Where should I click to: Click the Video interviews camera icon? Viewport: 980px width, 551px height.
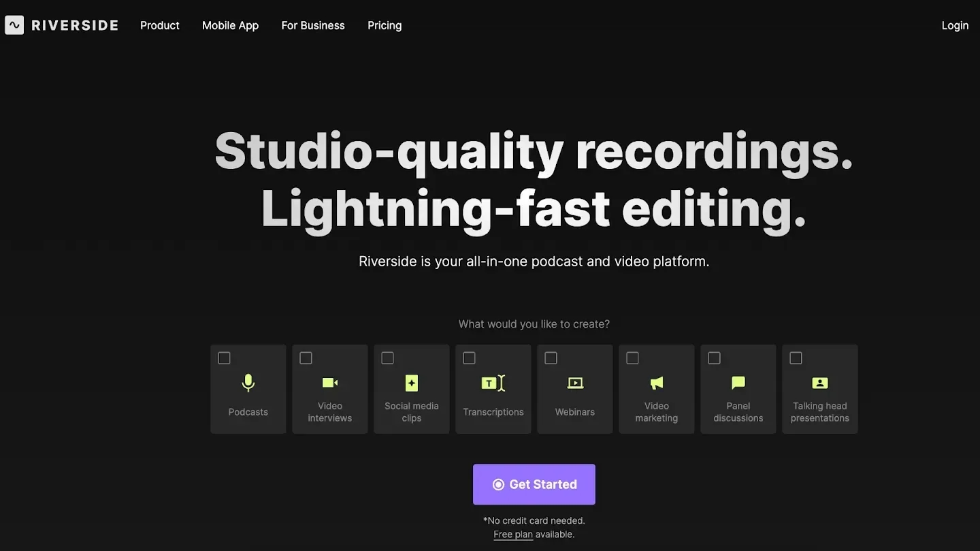click(330, 383)
